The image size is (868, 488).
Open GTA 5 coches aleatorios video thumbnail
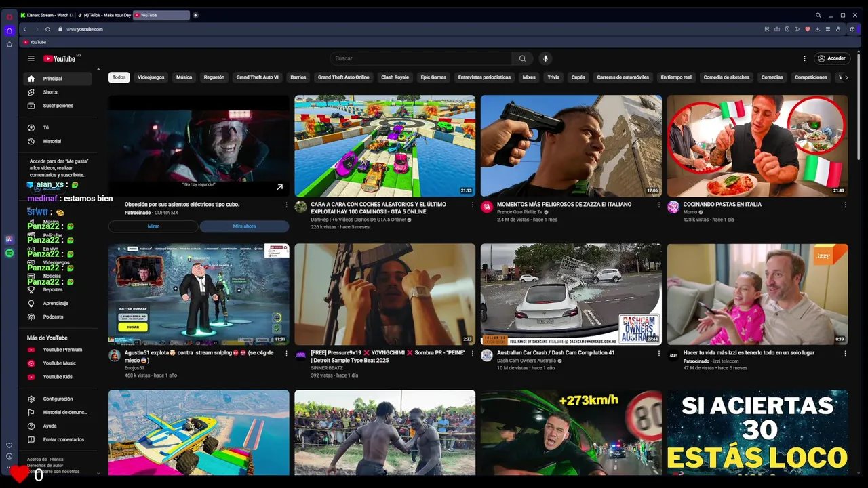384,146
